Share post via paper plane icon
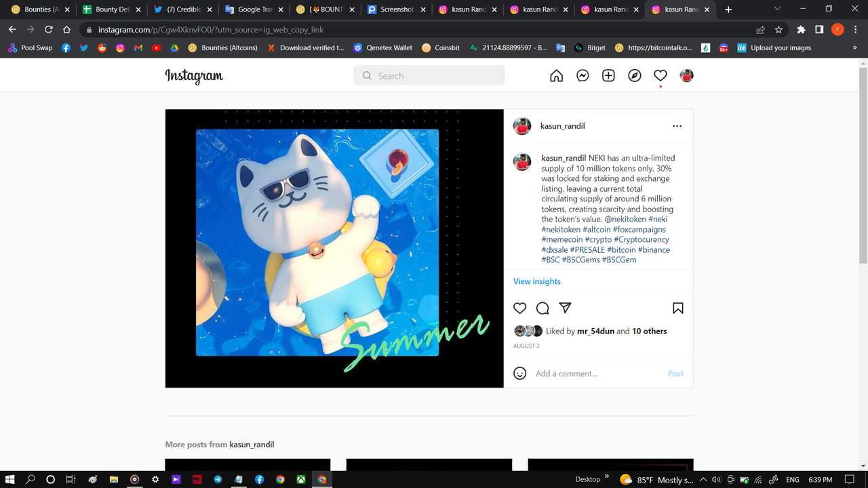 click(x=565, y=308)
